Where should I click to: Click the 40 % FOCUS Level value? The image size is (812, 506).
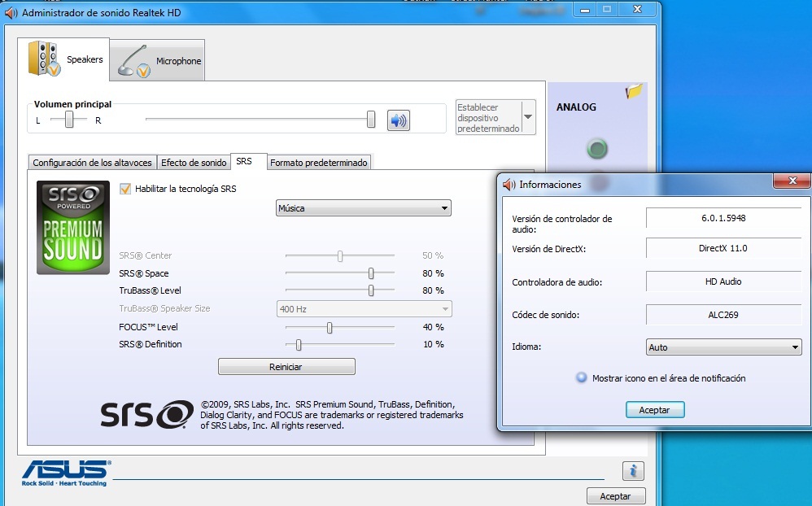click(433, 327)
